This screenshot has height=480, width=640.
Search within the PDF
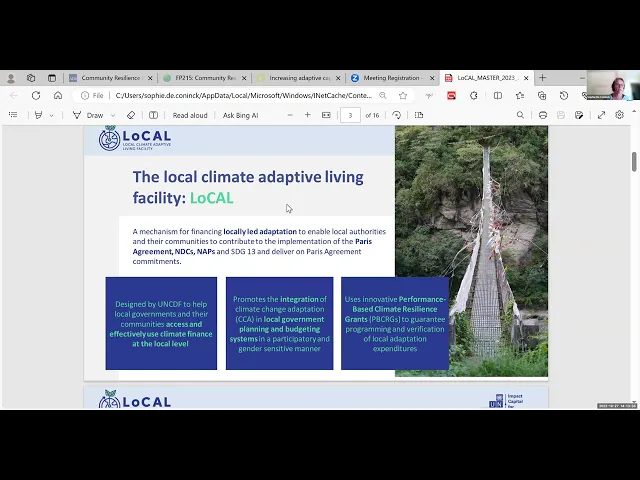[x=520, y=115]
